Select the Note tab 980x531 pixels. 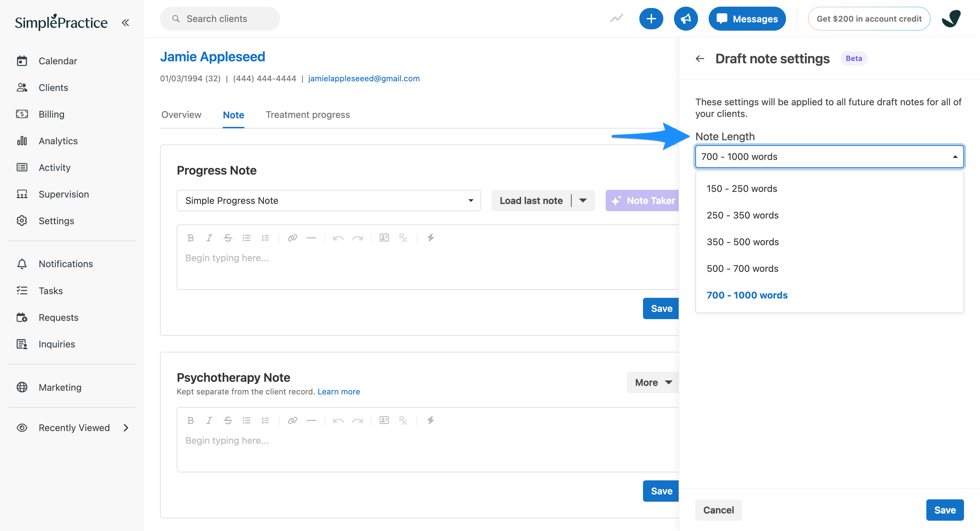click(x=233, y=115)
